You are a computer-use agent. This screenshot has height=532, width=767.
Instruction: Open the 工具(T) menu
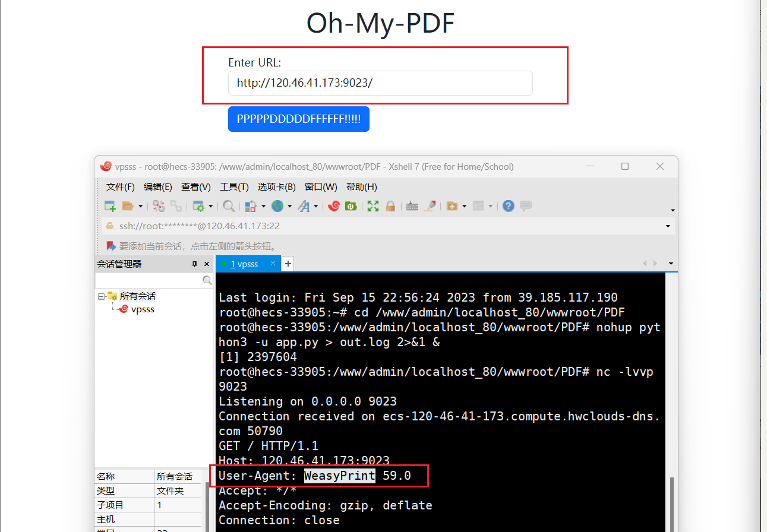coord(234,187)
